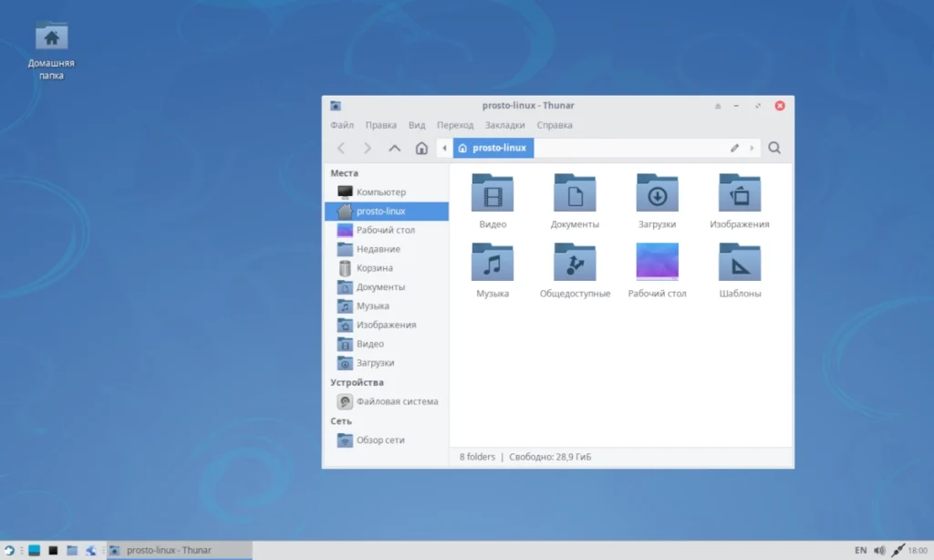934x560 pixels.
Task: Open Обзор сети under Сеть
Action: (387, 441)
